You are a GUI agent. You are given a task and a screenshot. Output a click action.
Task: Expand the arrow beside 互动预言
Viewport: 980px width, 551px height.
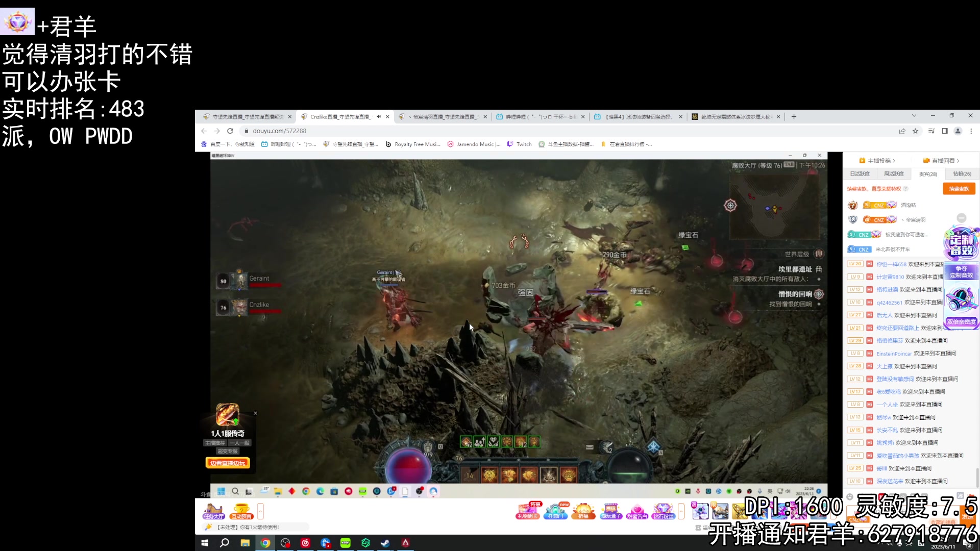260,511
